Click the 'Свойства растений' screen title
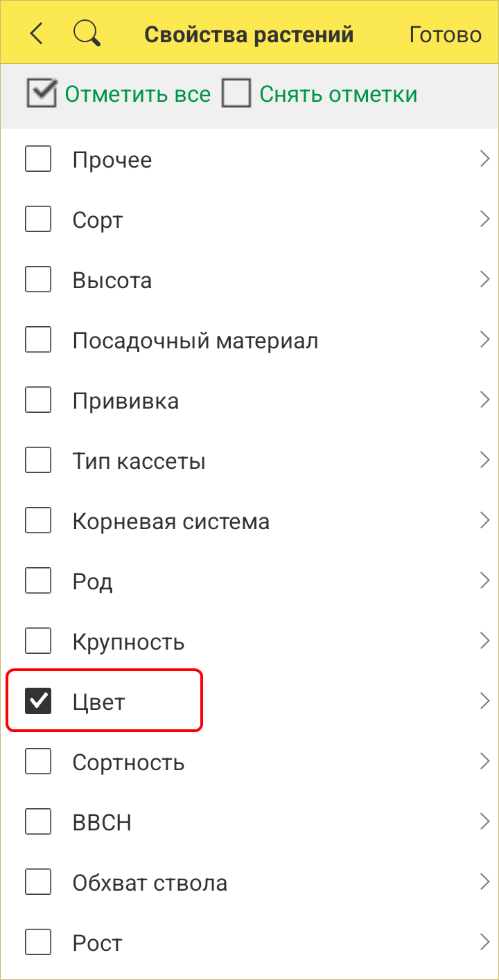The image size is (499, 980). click(x=249, y=35)
